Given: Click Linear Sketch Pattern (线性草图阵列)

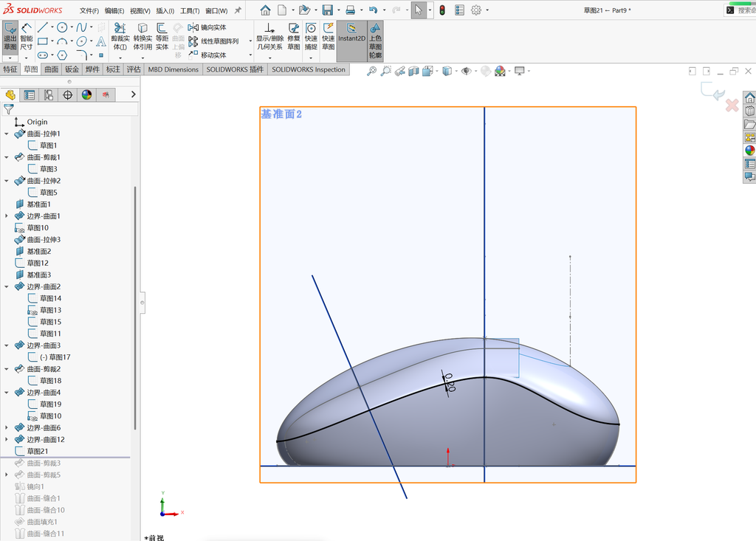Looking at the screenshot, I should 213,41.
